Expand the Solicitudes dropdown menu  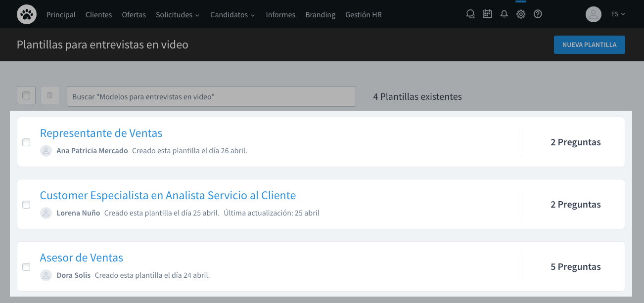(x=177, y=15)
